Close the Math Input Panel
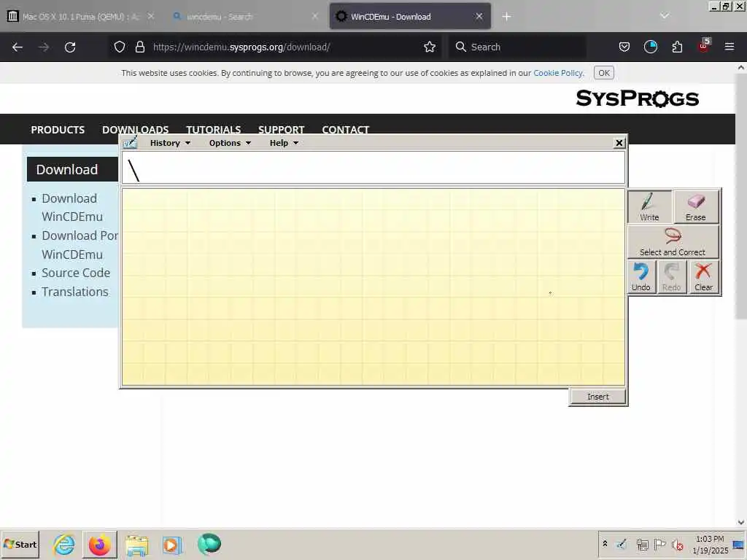The width and height of the screenshot is (747, 560). click(619, 143)
